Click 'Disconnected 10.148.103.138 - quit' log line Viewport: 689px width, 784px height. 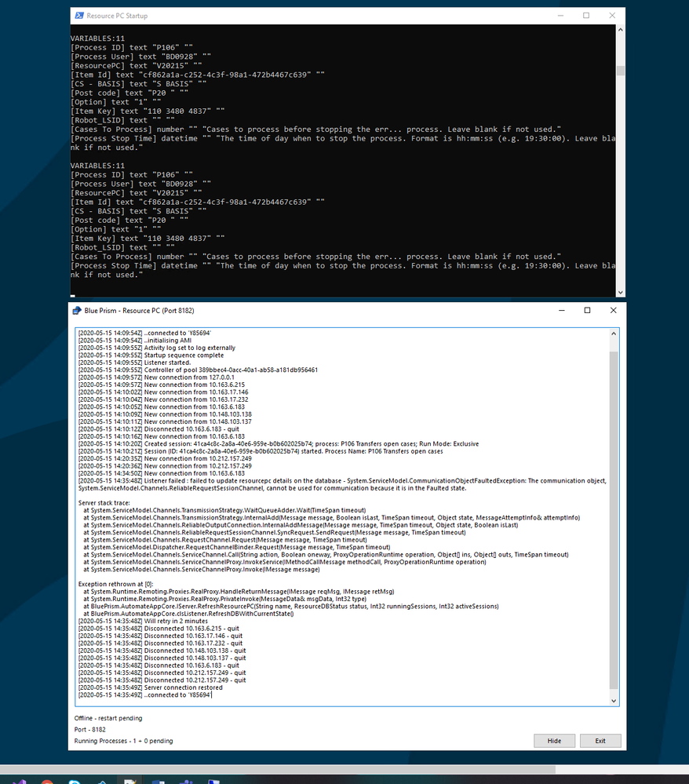point(162,651)
